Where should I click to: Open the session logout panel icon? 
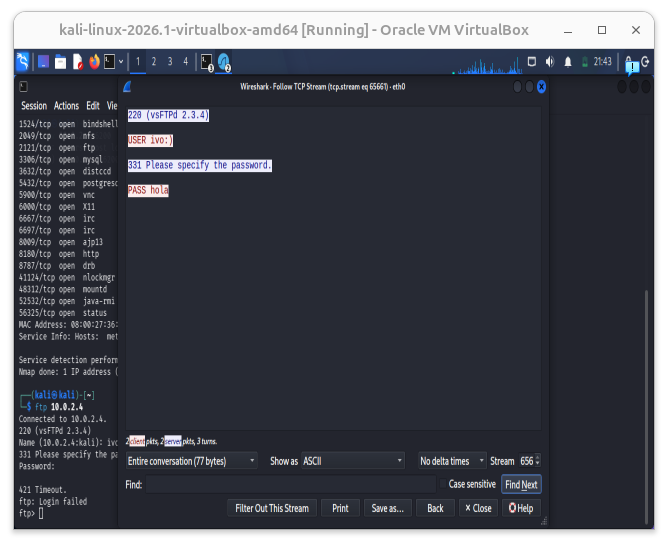point(645,62)
